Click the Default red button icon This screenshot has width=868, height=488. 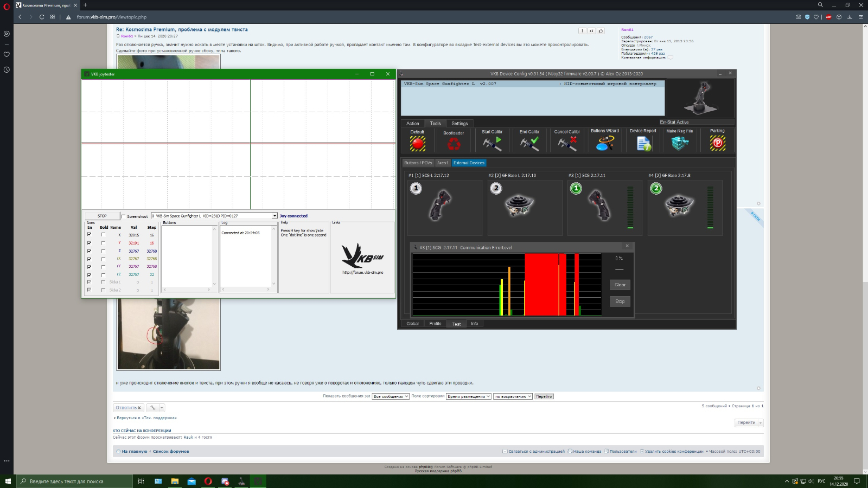click(x=417, y=144)
